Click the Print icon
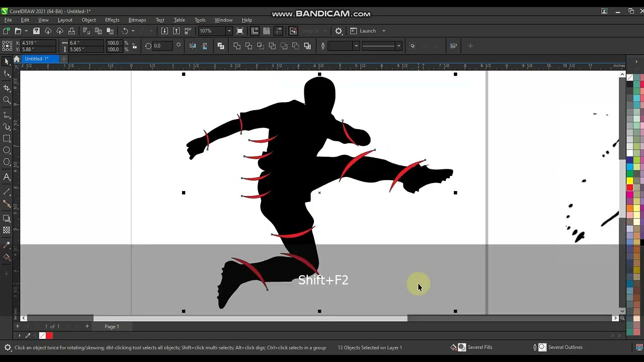Screen dimensions: 644x362 point(71,31)
